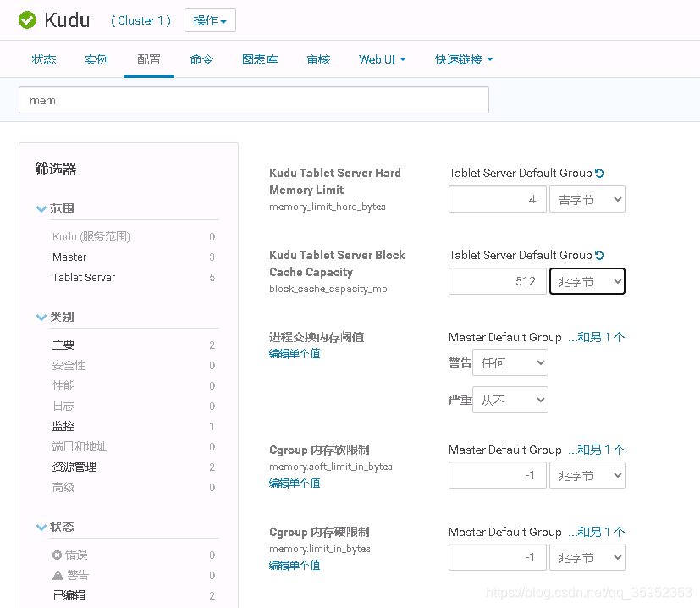Click the 错误 error status icon
The width and height of the screenshot is (700, 608).
pyautogui.click(x=57, y=555)
